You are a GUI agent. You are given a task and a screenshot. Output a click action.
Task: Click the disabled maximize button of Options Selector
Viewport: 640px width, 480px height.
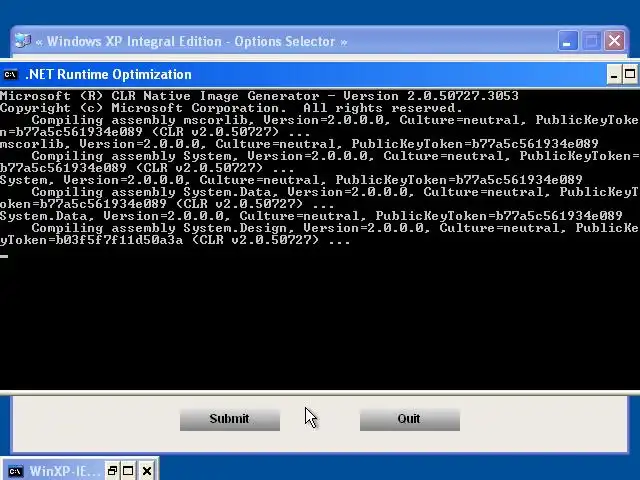pos(591,41)
